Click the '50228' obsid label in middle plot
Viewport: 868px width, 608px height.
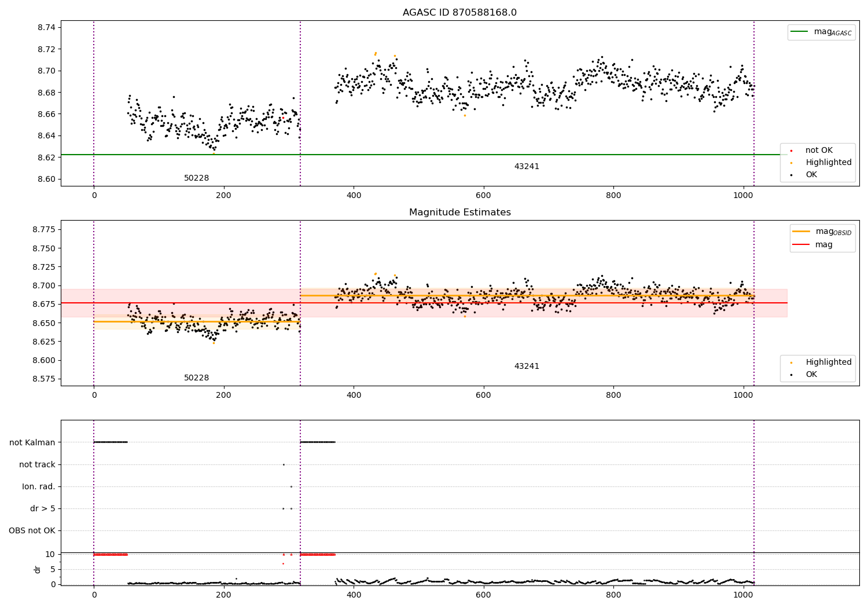[196, 378]
